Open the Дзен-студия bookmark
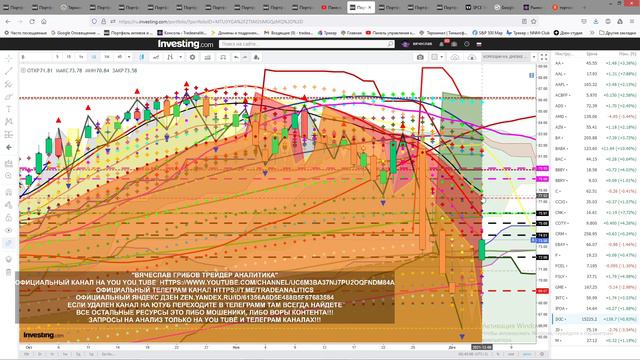Image resolution: width=640 pixels, height=360 pixels. point(568,33)
